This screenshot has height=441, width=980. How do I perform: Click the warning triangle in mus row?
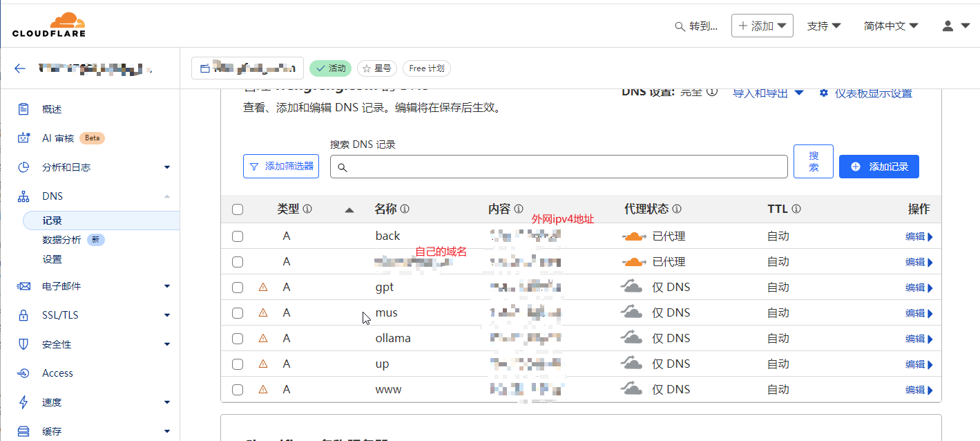263,312
